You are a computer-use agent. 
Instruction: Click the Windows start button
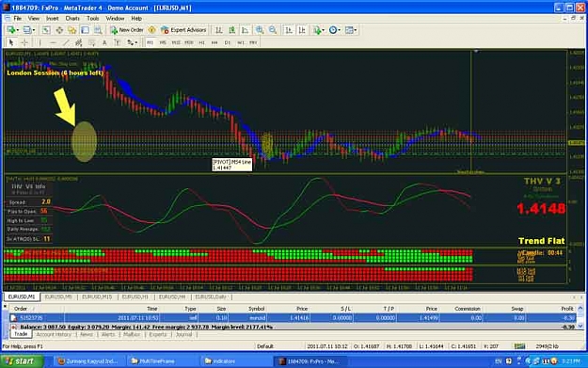[21, 361]
